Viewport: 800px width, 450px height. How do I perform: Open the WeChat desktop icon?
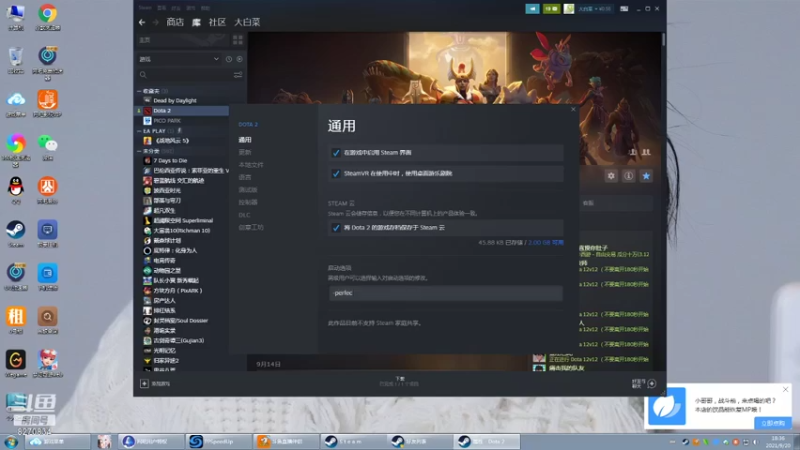(47, 147)
